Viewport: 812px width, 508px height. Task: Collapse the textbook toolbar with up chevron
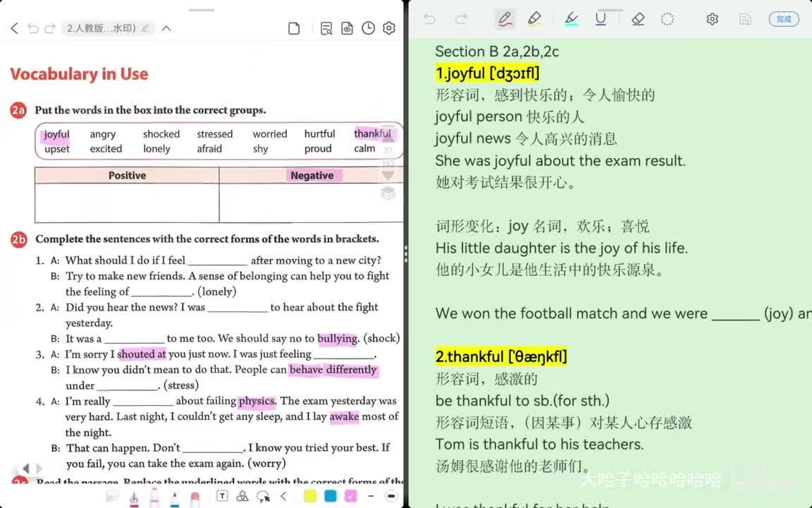click(166, 28)
